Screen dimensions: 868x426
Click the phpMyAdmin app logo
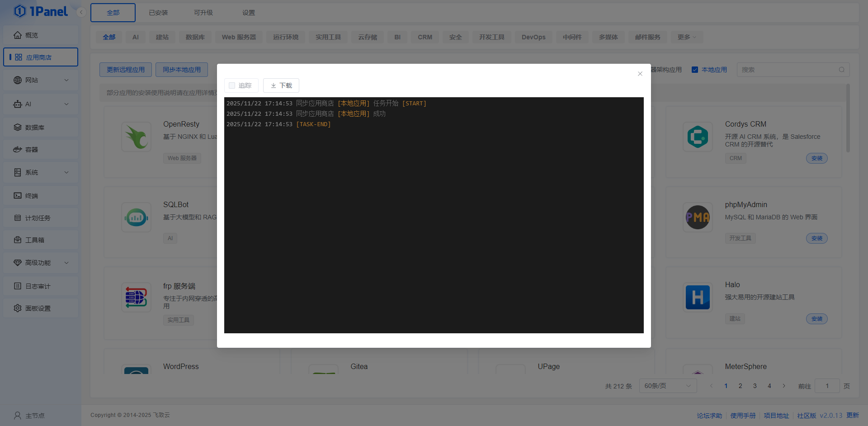[698, 218]
